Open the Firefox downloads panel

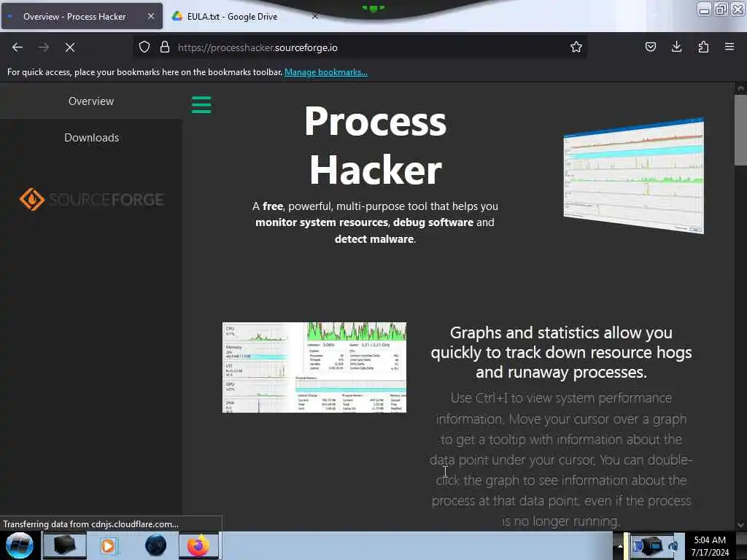point(676,47)
